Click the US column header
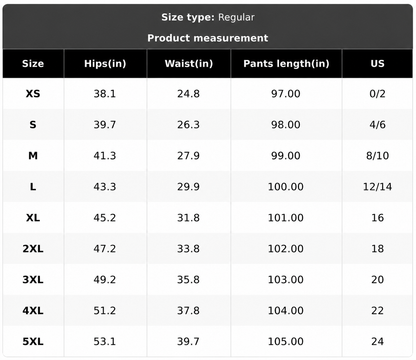The image size is (416, 360). [x=377, y=64]
